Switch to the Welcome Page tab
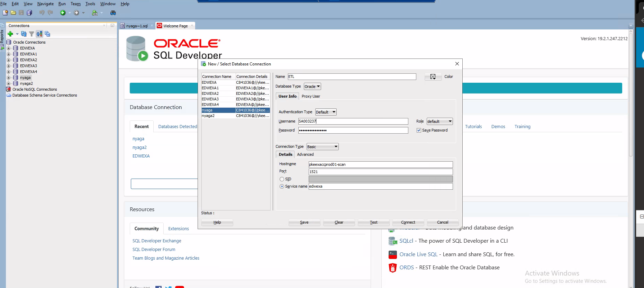Image resolution: width=644 pixels, height=288 pixels. (x=175, y=26)
